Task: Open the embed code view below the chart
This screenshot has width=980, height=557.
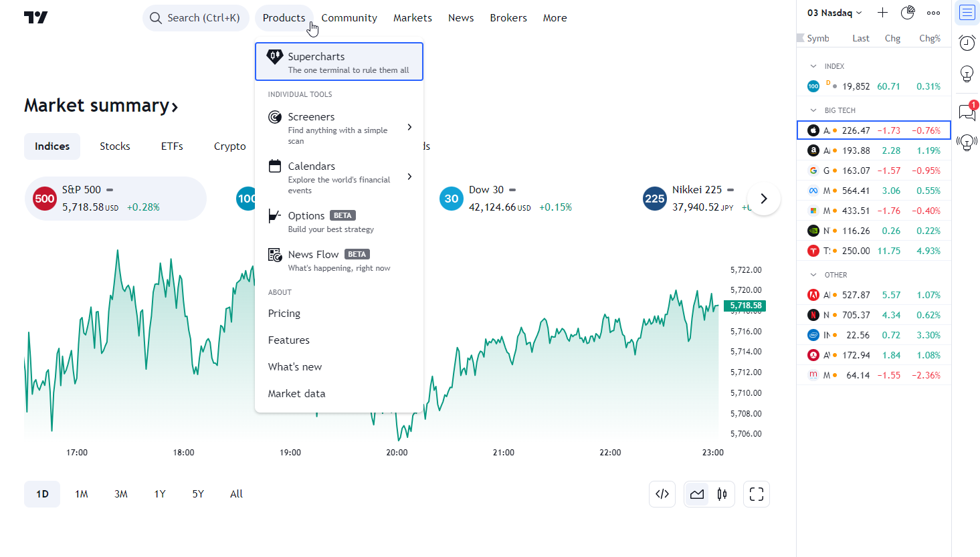Action: click(x=662, y=493)
